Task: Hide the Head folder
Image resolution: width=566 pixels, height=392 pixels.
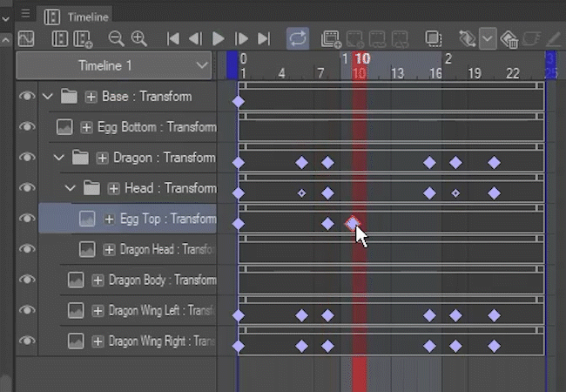Action: [x=27, y=187]
